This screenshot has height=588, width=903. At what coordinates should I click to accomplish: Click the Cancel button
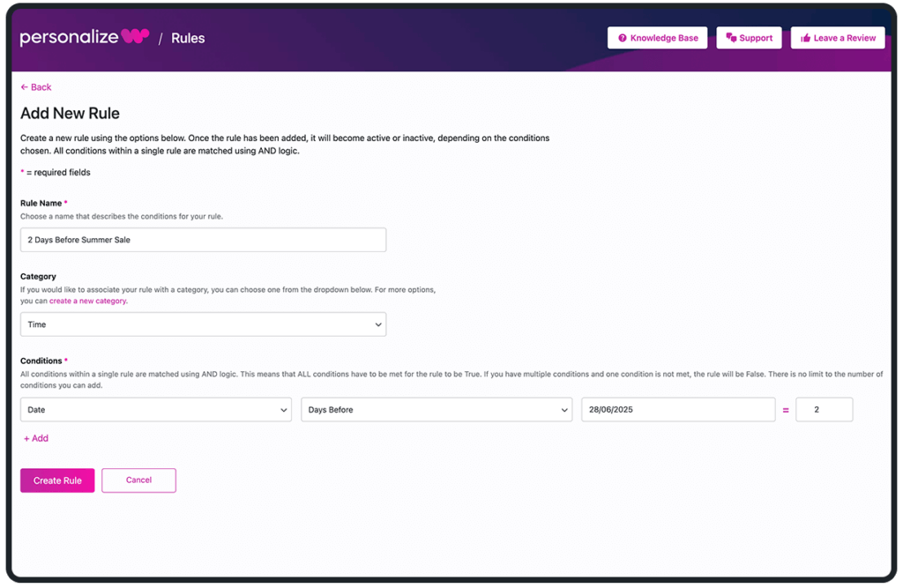tap(138, 480)
